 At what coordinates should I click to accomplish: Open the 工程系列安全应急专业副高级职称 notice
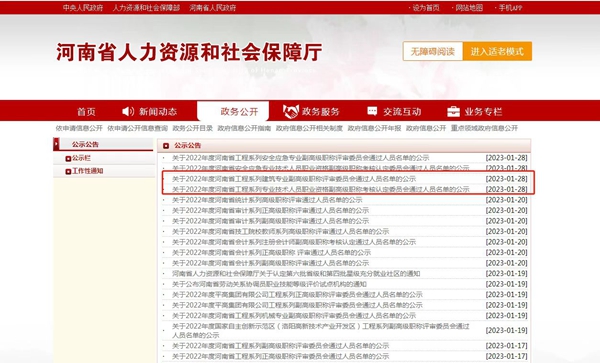[x=300, y=158]
